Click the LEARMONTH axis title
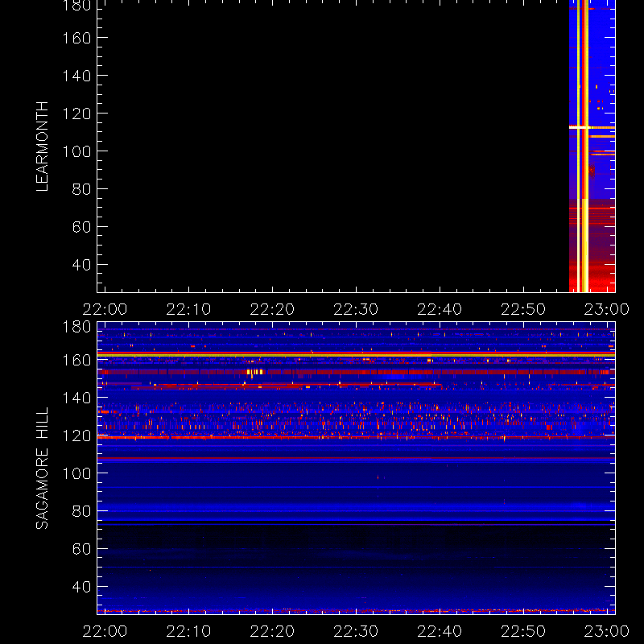 click(x=43, y=147)
